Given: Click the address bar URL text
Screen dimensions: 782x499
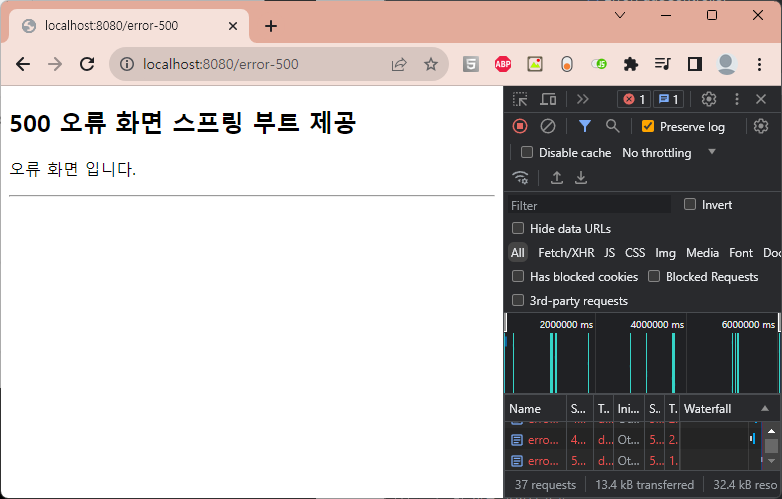Looking at the screenshot, I should click(x=220, y=64).
